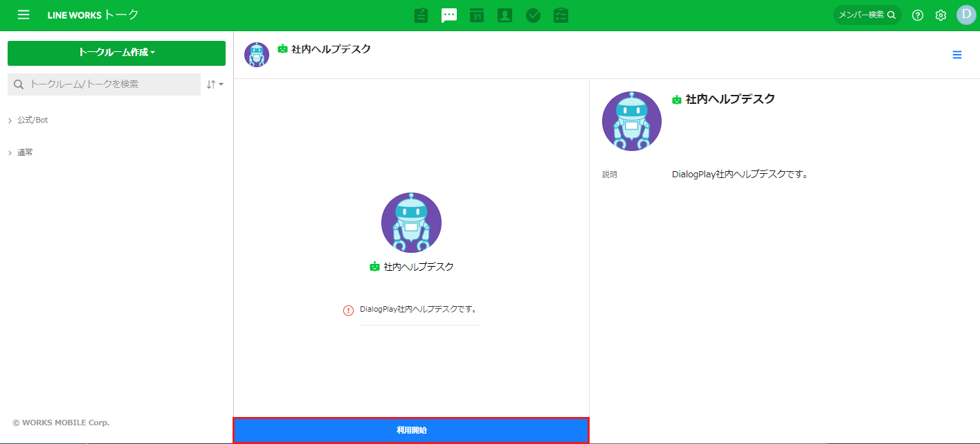Open the Tasks checkmark icon in top navigation
The width and height of the screenshot is (980, 444).
(533, 15)
